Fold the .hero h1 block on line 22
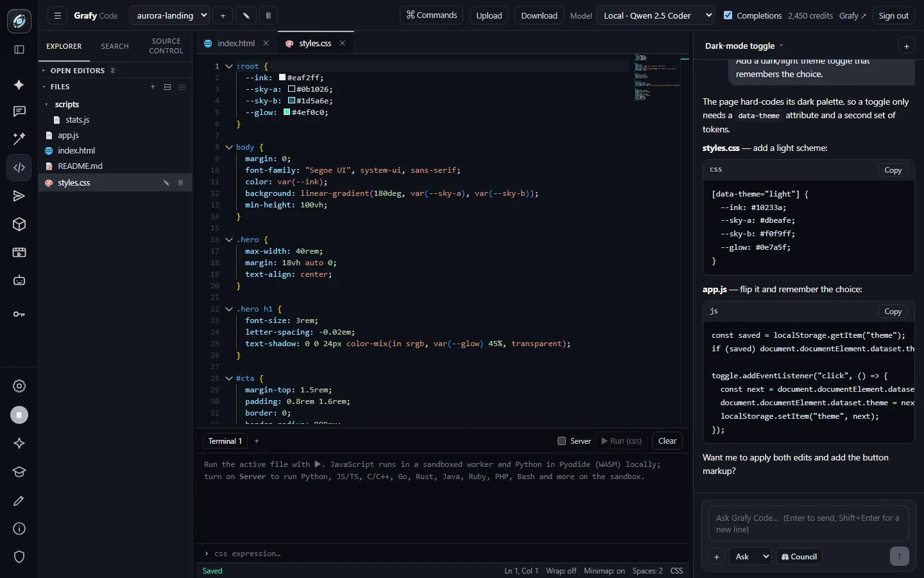924x578 pixels. pyautogui.click(x=229, y=309)
